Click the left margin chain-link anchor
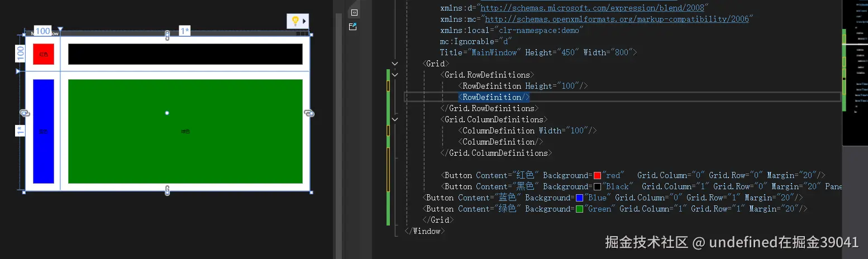868x259 pixels. point(24,113)
